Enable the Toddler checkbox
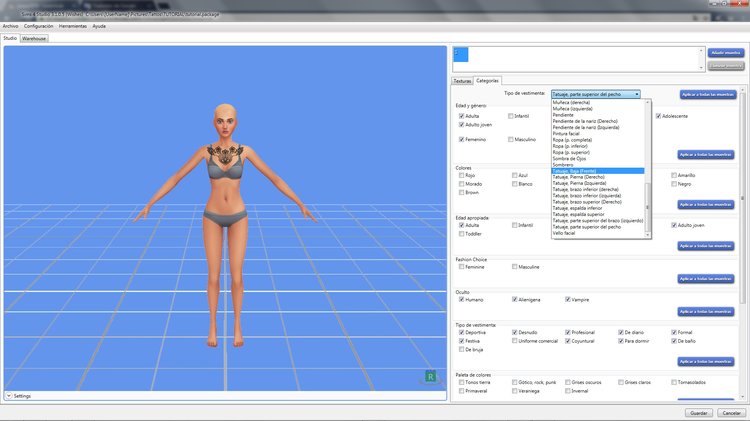The height and width of the screenshot is (421, 750). pyautogui.click(x=461, y=234)
